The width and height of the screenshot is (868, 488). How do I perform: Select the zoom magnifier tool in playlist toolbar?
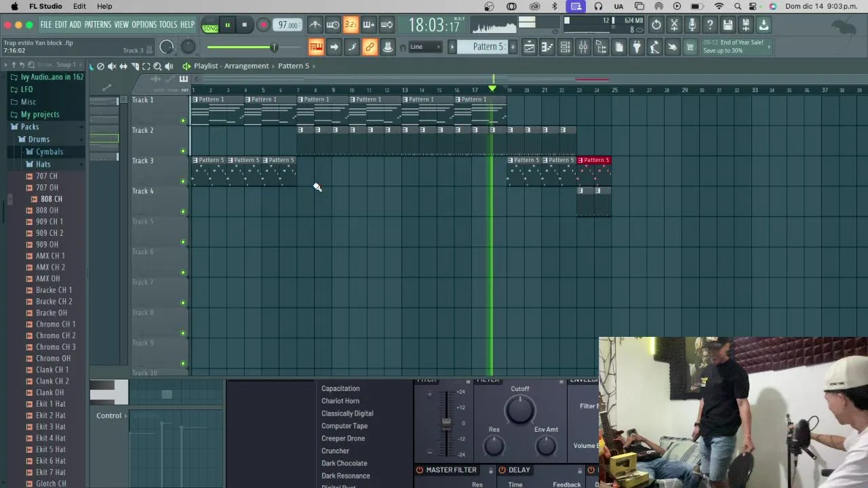[157, 66]
